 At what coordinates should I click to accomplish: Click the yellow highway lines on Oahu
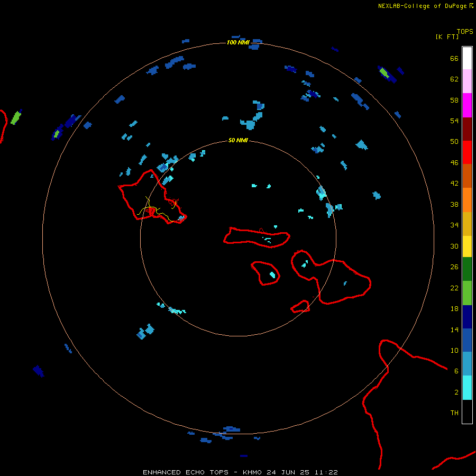[157, 209]
